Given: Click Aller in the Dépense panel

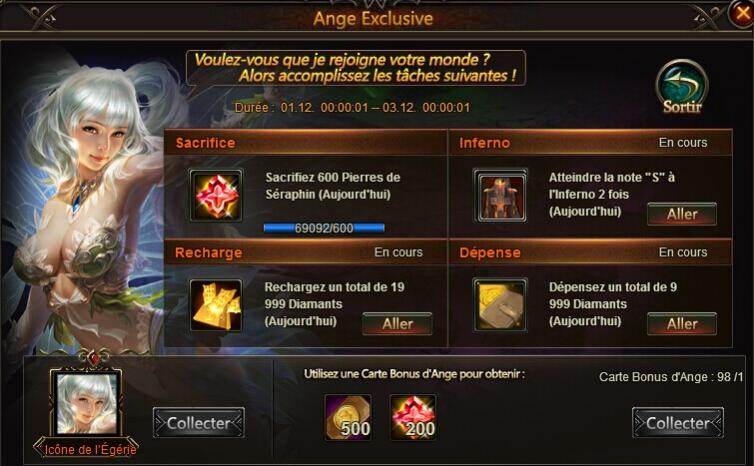Looking at the screenshot, I should (x=682, y=324).
